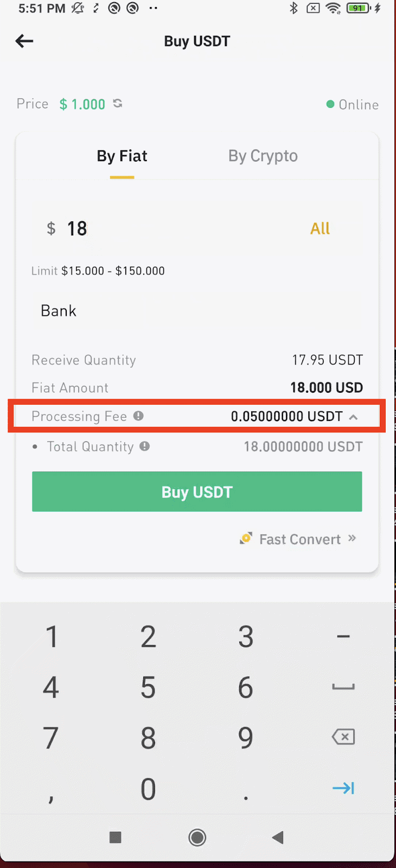396x868 pixels.
Task: Open the Bank payment method selector
Action: (x=59, y=311)
